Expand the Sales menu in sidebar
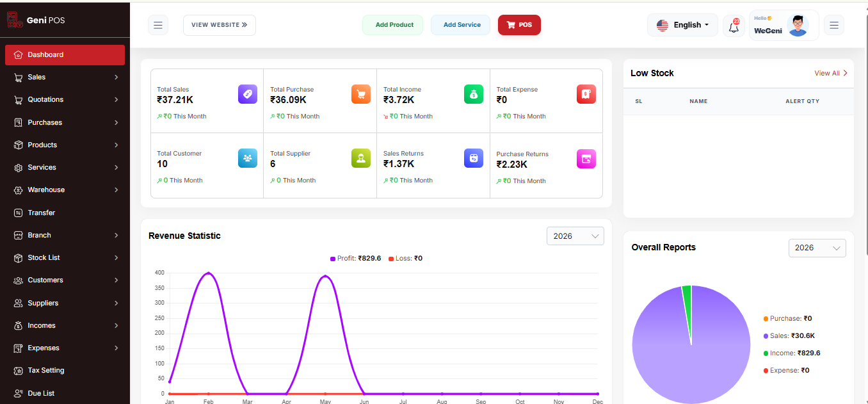This screenshot has height=404, width=868. click(65, 77)
